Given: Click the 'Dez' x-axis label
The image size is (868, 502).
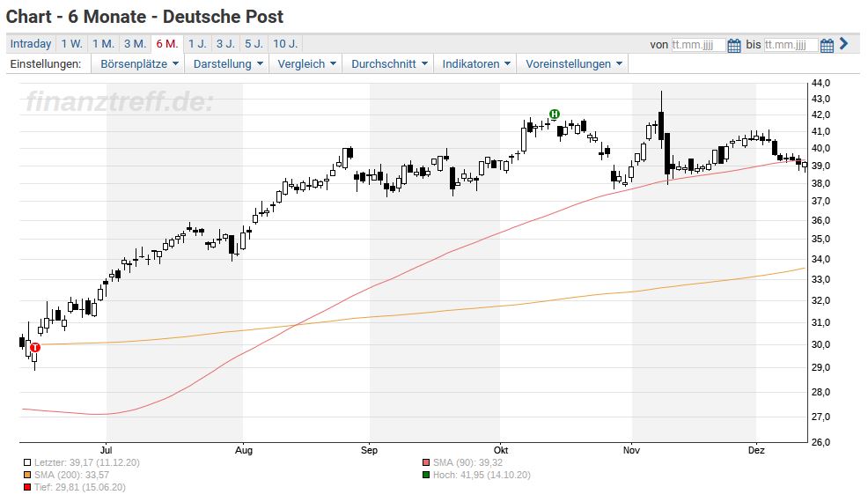Looking at the screenshot, I should [756, 450].
